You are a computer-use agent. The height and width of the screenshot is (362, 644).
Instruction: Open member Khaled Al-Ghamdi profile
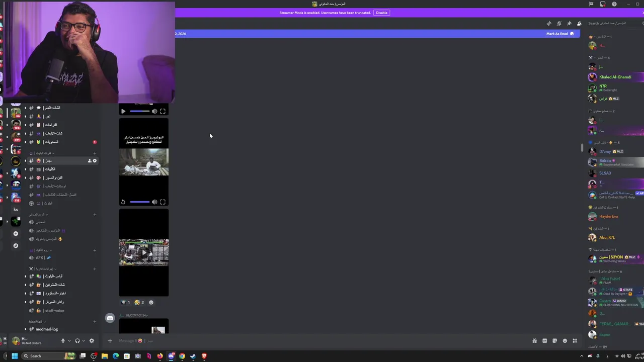615,77
